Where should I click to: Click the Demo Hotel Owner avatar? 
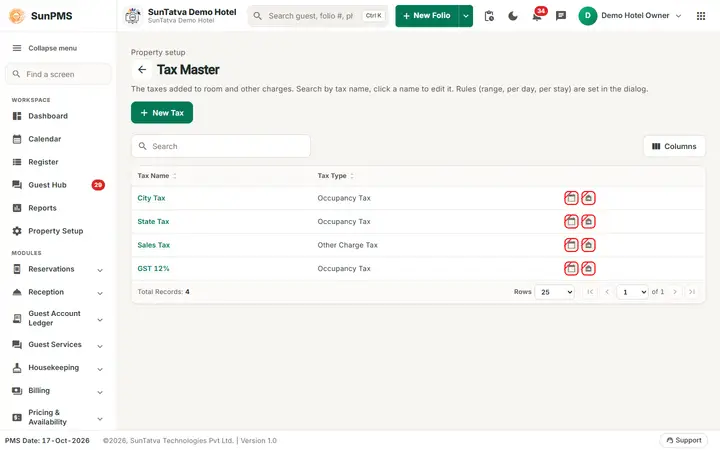click(587, 16)
